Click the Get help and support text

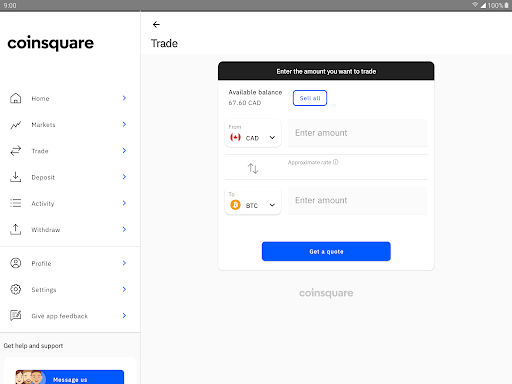pyautogui.click(x=33, y=346)
